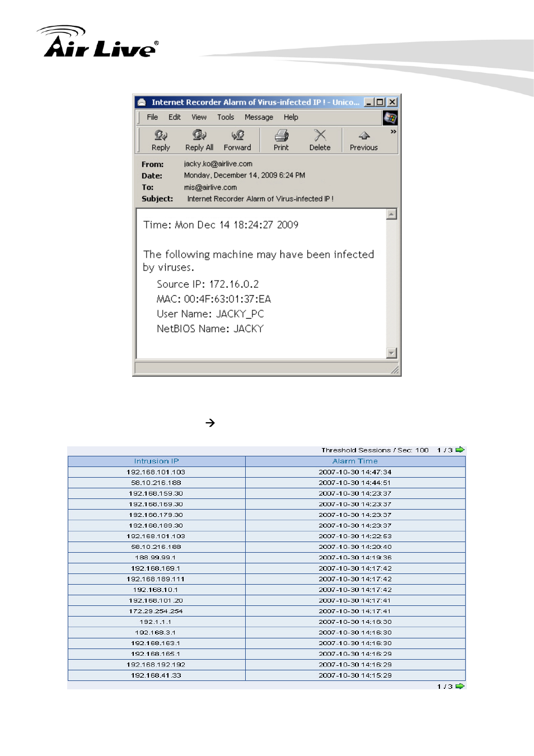This screenshot has height=756, width=534.
Task: Open the Tools menu
Action: 226,117
